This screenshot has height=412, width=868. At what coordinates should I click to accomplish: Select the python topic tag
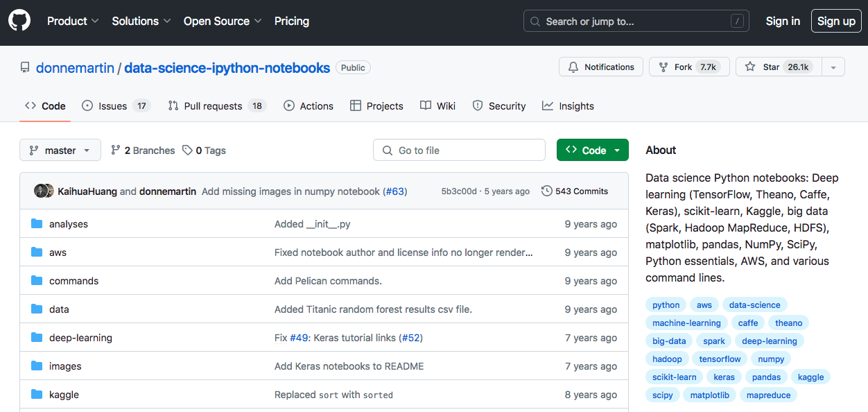point(665,304)
